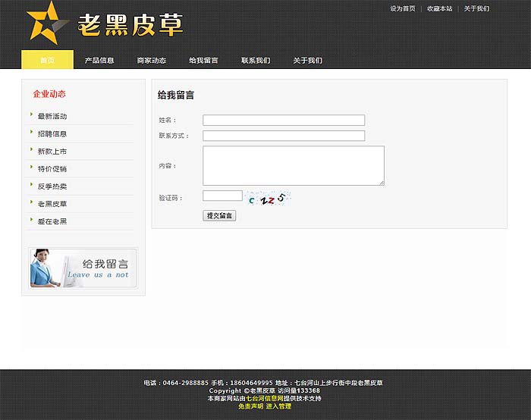The image size is (531, 420).
Task: Focus the 姓名 input field
Action: click(x=284, y=120)
